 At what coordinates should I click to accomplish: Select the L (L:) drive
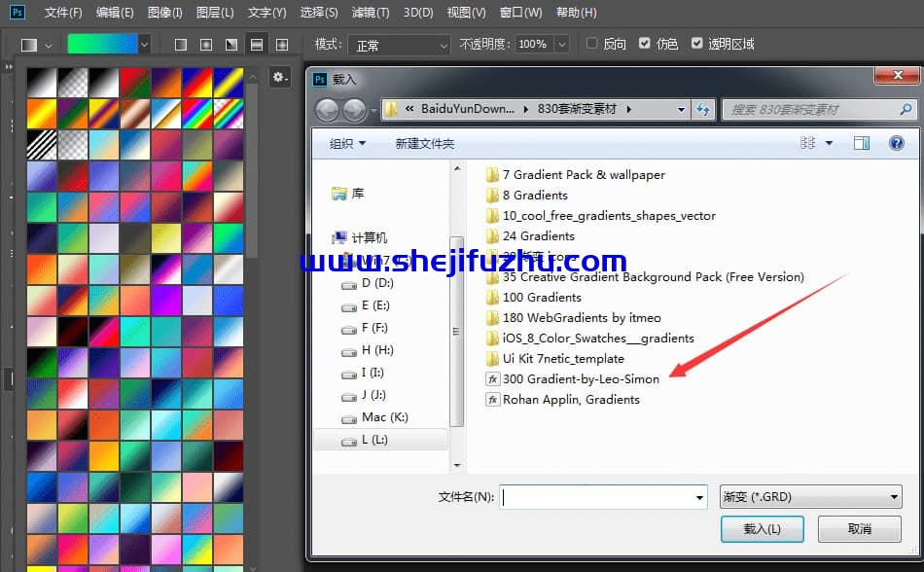(381, 440)
